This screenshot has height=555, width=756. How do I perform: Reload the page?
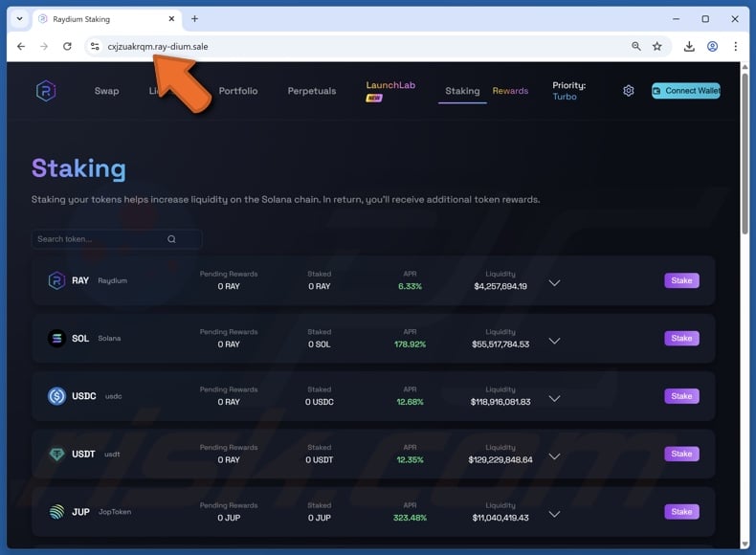(67, 46)
